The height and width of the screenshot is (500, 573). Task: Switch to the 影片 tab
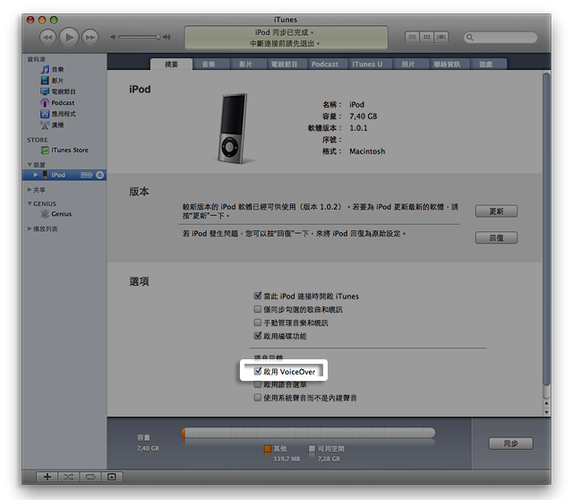[x=246, y=64]
